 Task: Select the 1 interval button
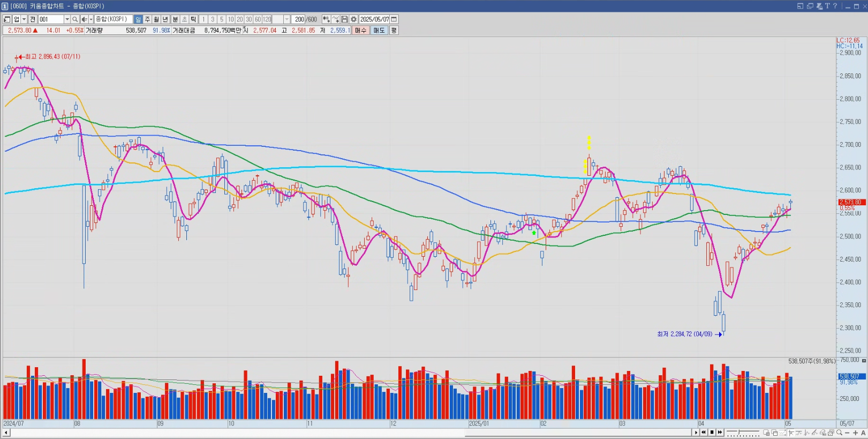click(203, 19)
